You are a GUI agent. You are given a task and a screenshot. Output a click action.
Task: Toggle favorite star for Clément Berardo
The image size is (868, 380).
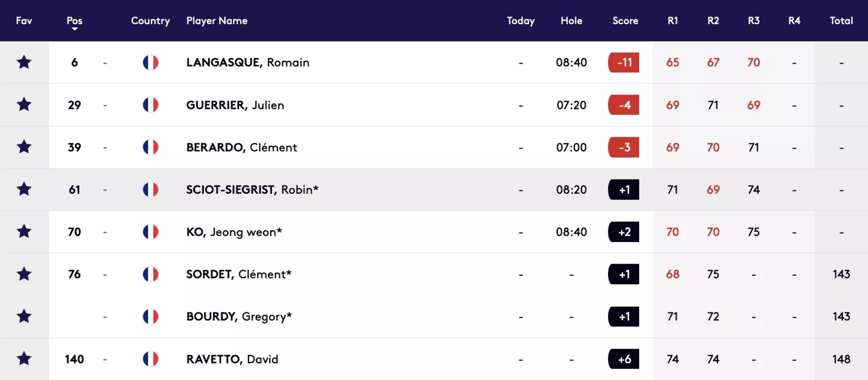point(24,147)
